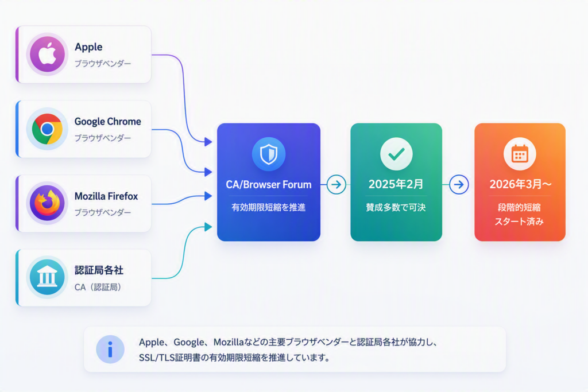The height and width of the screenshot is (392, 588).
Task: Click the Google Chrome logo icon
Action: coord(47,129)
